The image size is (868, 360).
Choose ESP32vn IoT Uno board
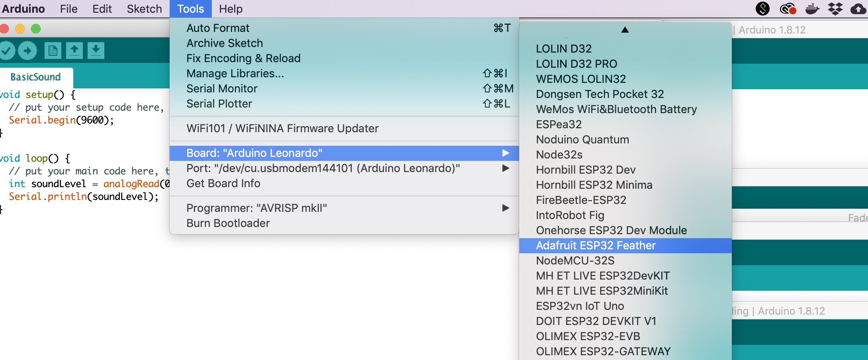click(626, 306)
